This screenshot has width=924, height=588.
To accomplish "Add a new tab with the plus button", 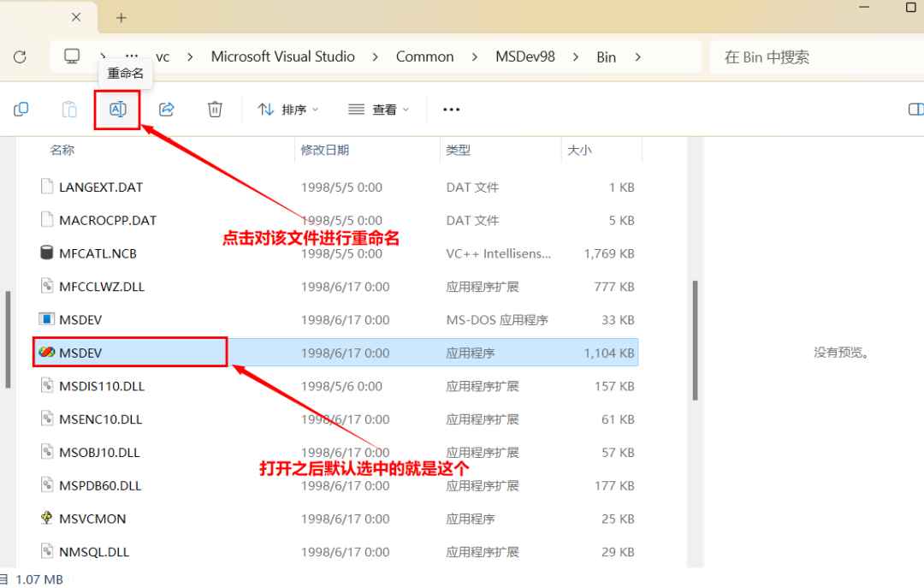I will point(121,18).
